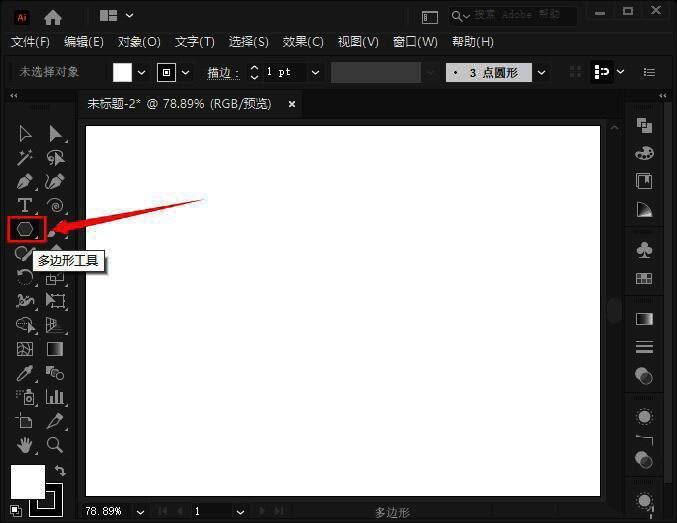
Task: Open the 文件(F) menu
Action: coord(30,42)
